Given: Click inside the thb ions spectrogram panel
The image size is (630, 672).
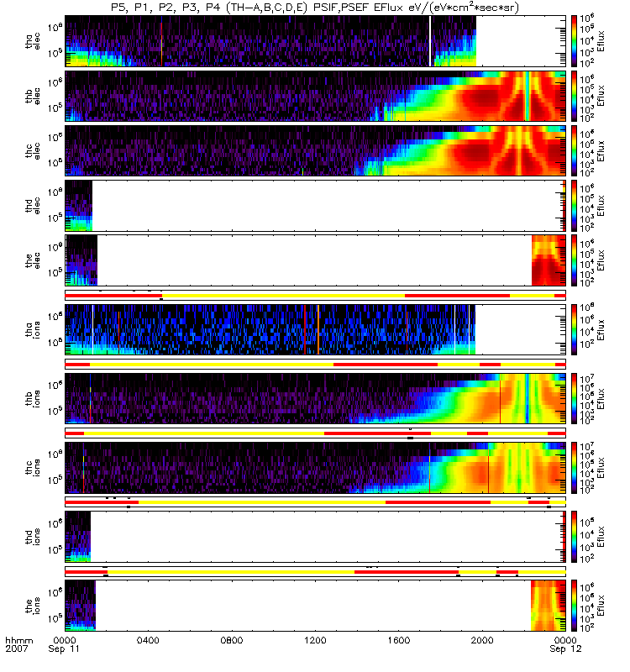Looking at the screenshot, I should tap(316, 398).
